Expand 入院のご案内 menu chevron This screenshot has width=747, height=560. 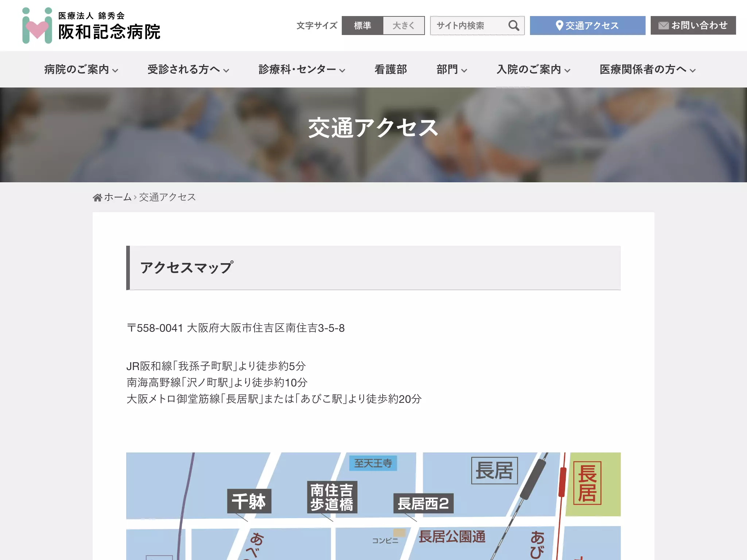tap(567, 70)
